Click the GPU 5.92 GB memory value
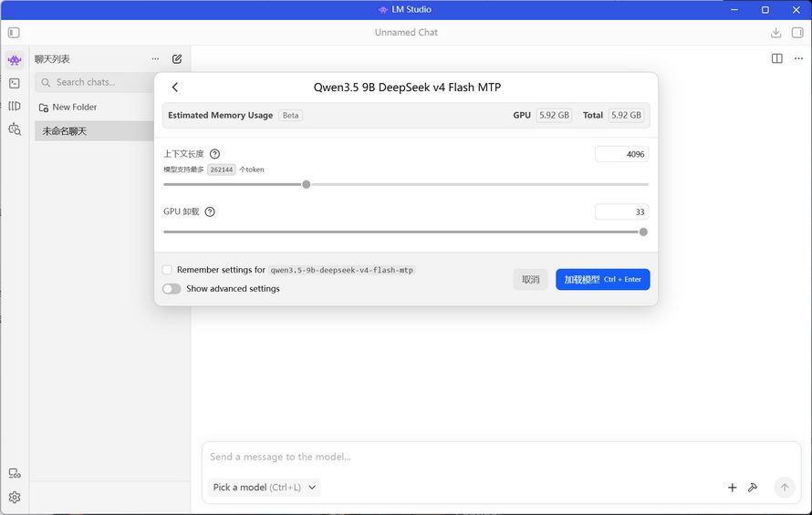The image size is (812, 515). (x=554, y=116)
